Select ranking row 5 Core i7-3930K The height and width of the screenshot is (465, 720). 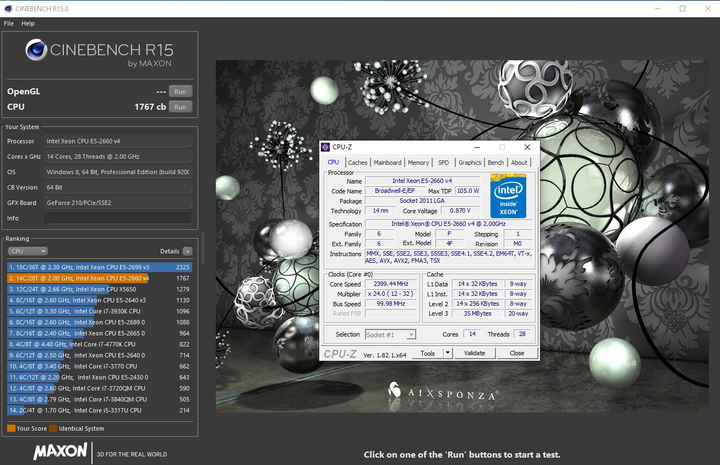pyautogui.click(x=99, y=311)
